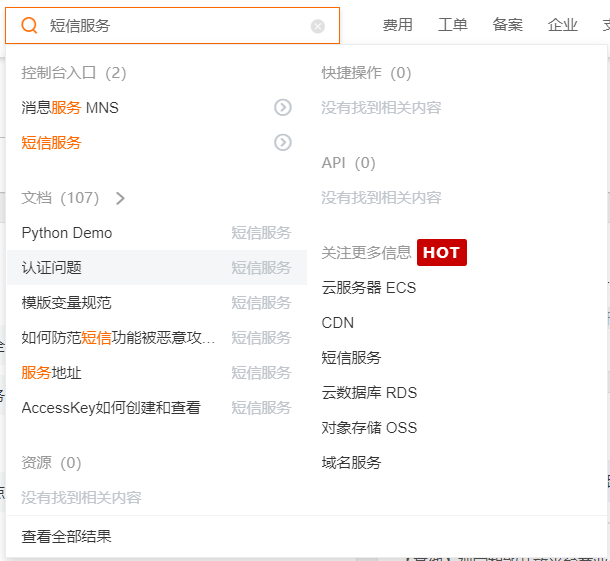This screenshot has height=561, width=610.
Task: Open AccessKey如何创建和查看 document
Action: (x=111, y=408)
